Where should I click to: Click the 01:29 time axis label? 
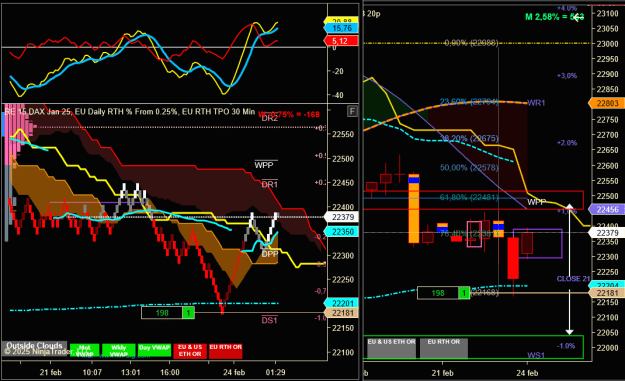click(275, 372)
